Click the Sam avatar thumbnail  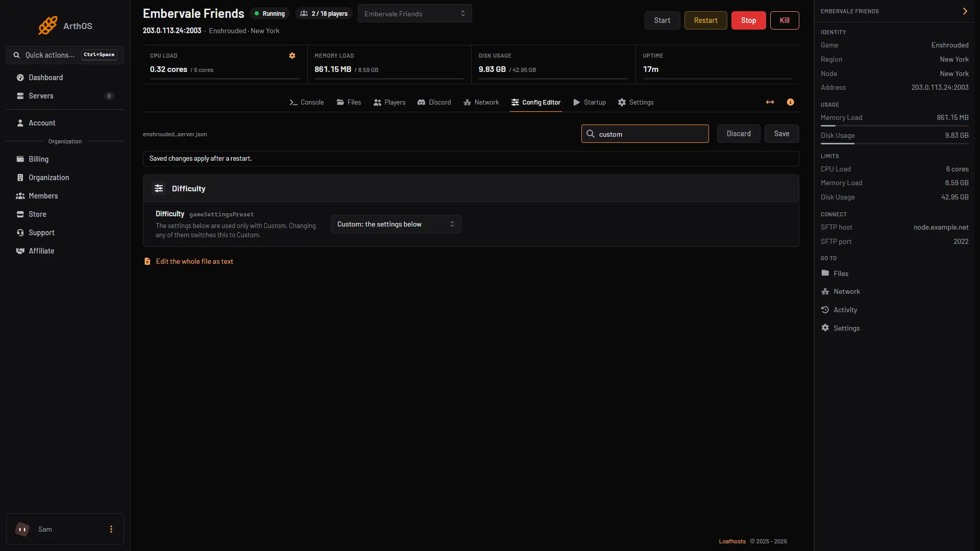(22, 529)
